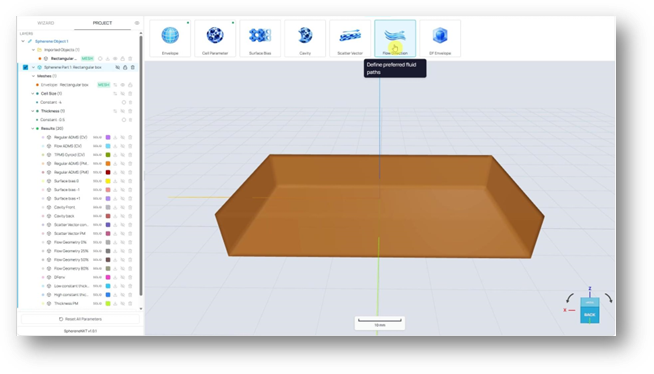The image size is (654, 374).
Task: Toggle the panel eye icon beside PROJECT
Action: [x=137, y=23]
